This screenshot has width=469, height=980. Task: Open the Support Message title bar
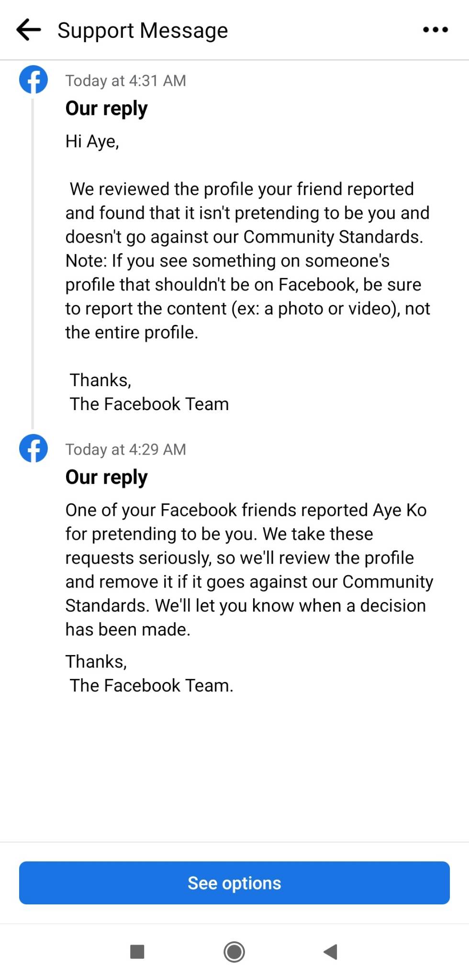tap(142, 30)
